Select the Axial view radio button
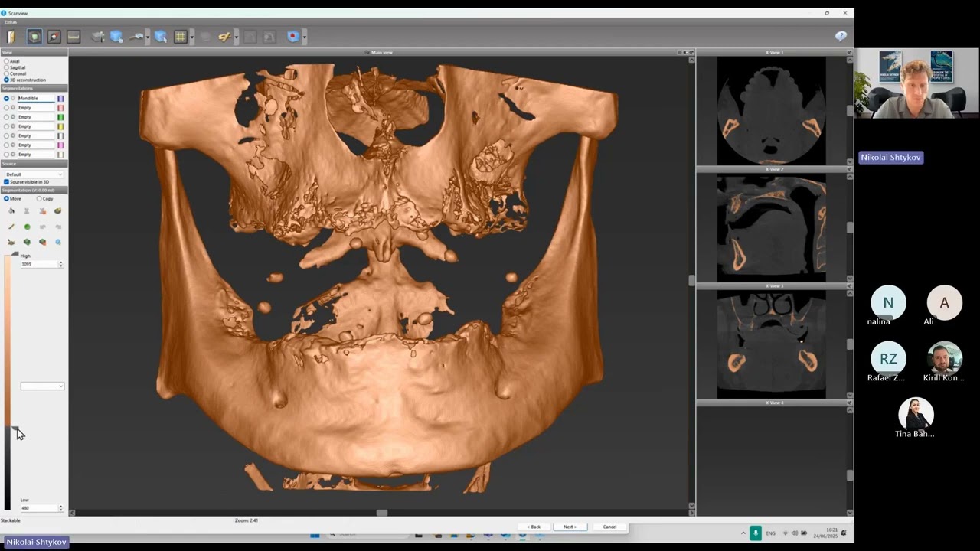 [x=6, y=61]
